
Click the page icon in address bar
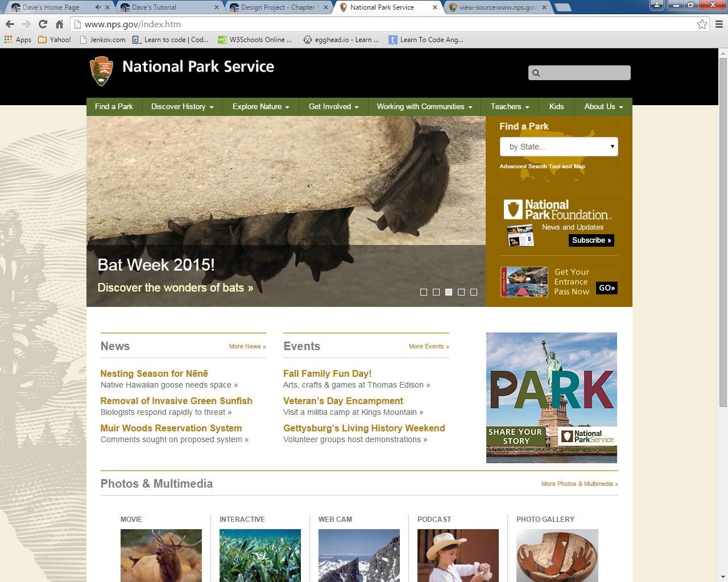tap(78, 24)
